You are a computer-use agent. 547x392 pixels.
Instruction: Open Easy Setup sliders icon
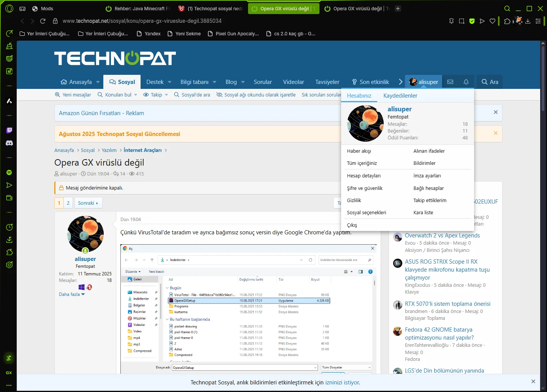click(538, 21)
